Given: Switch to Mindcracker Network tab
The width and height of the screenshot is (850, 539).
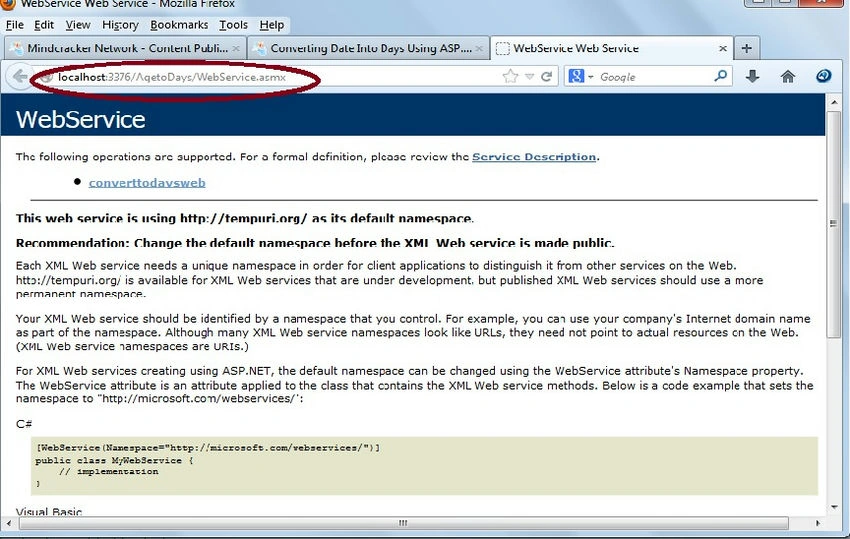Looking at the screenshot, I should pos(124,48).
